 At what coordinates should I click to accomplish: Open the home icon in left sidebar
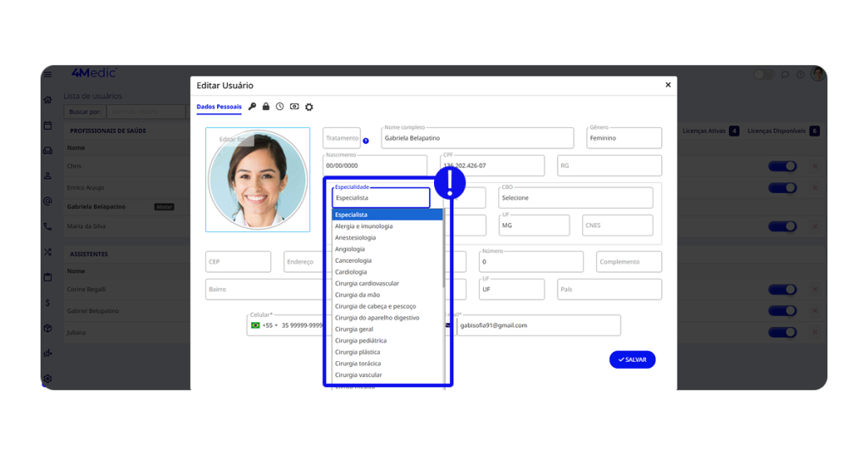[47, 100]
